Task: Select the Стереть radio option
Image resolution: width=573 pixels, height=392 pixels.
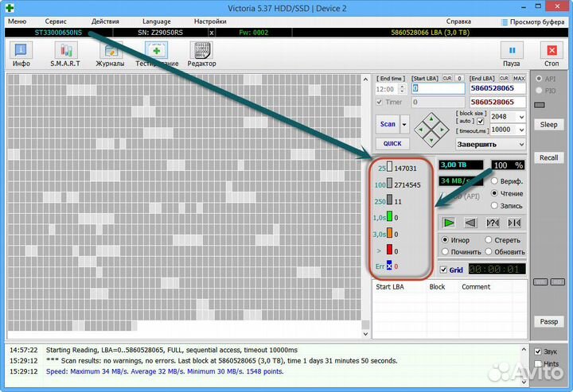Action: (x=488, y=239)
